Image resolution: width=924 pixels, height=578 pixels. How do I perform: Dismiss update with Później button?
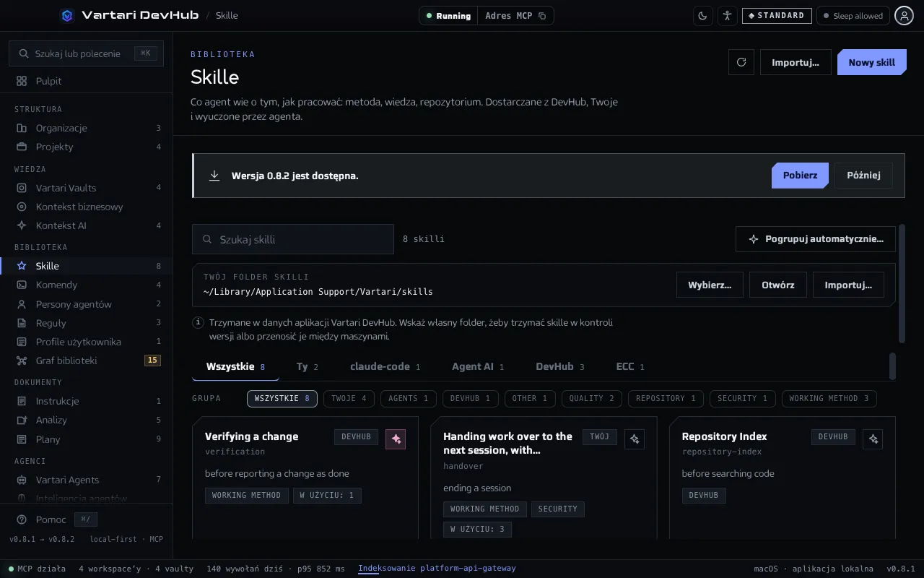pyautogui.click(x=863, y=176)
